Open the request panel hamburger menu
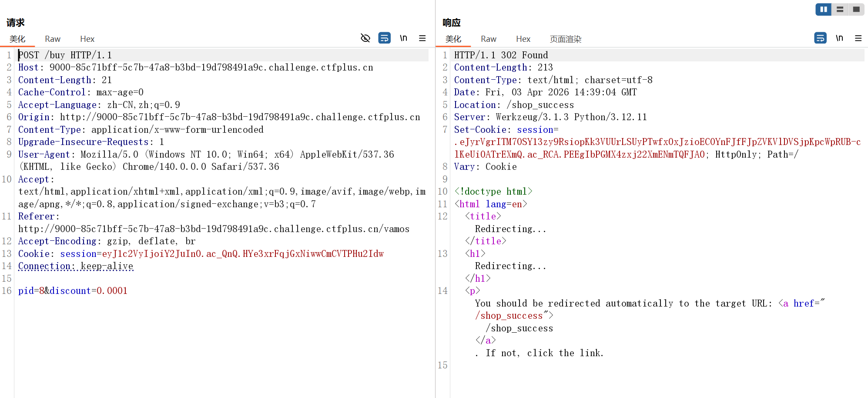 tap(422, 38)
